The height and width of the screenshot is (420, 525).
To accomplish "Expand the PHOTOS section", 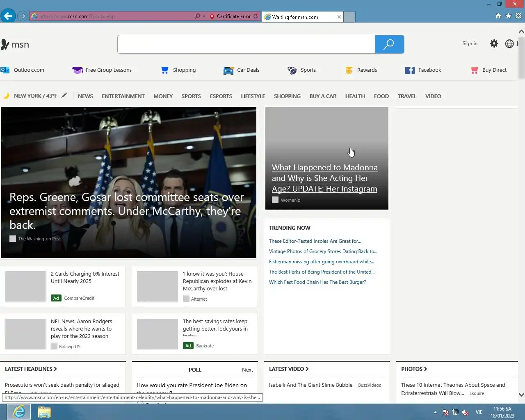I will click(414, 369).
